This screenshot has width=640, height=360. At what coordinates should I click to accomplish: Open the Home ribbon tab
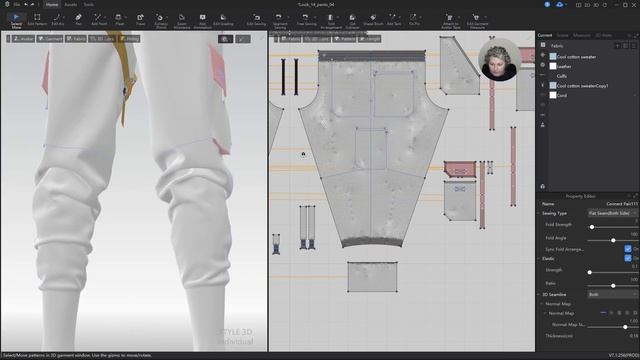coord(52,4)
